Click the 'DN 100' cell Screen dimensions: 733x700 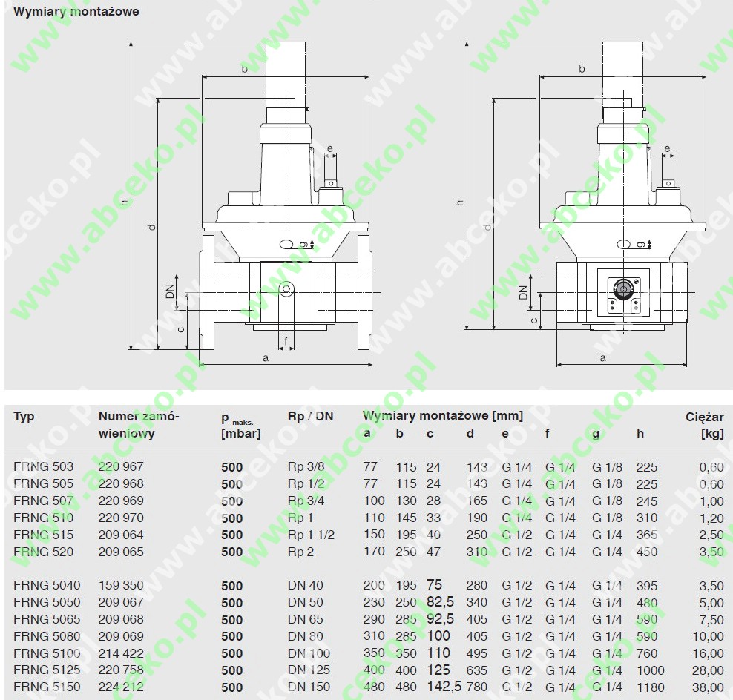point(309,653)
